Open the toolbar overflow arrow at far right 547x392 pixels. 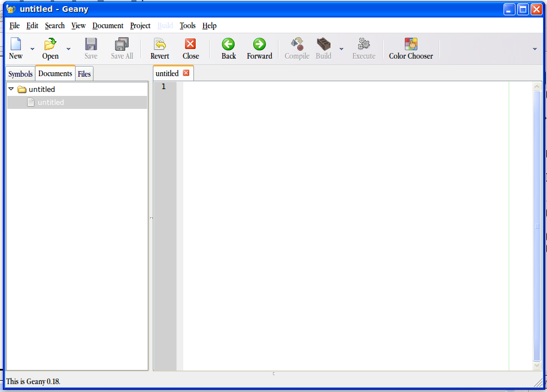point(535,49)
